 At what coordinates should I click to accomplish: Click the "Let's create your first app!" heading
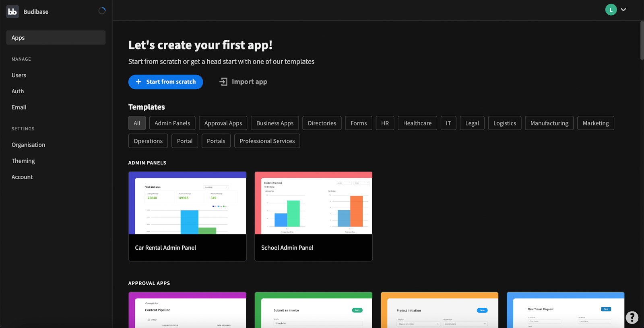[200, 45]
